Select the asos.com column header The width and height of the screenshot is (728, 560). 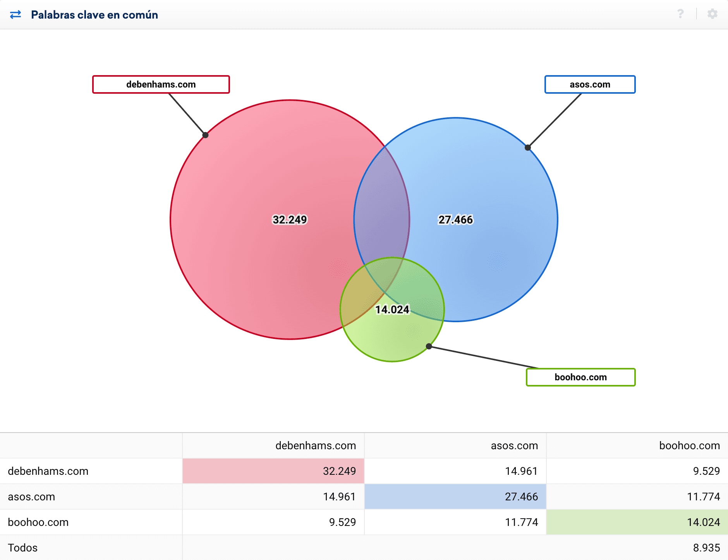click(x=514, y=445)
